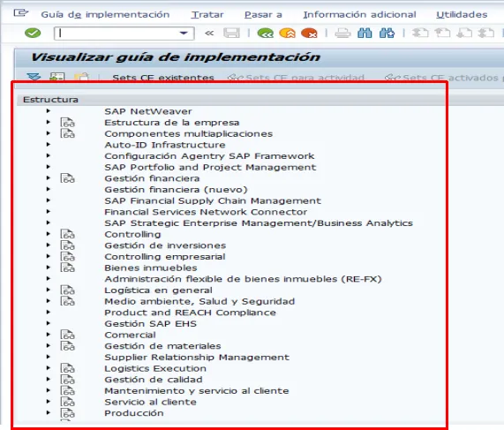Select the Estructura column header
Image resolution: width=504 pixels, height=430 pixels.
coord(50,100)
